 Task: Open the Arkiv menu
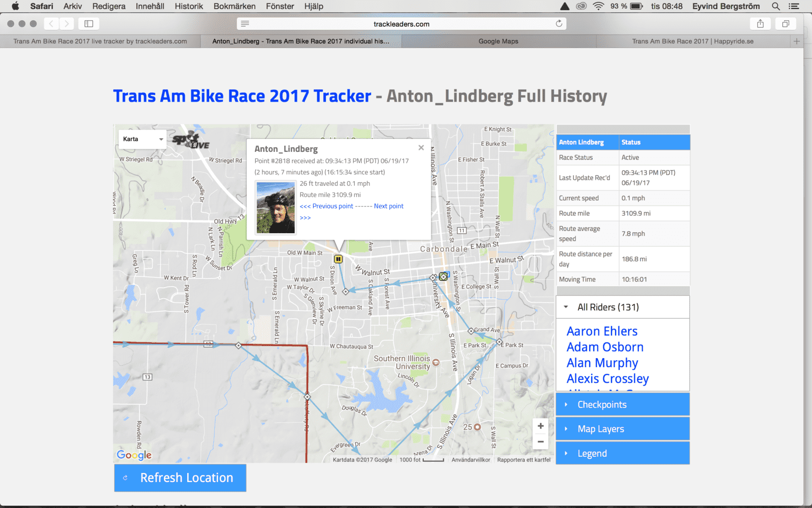pos(73,6)
